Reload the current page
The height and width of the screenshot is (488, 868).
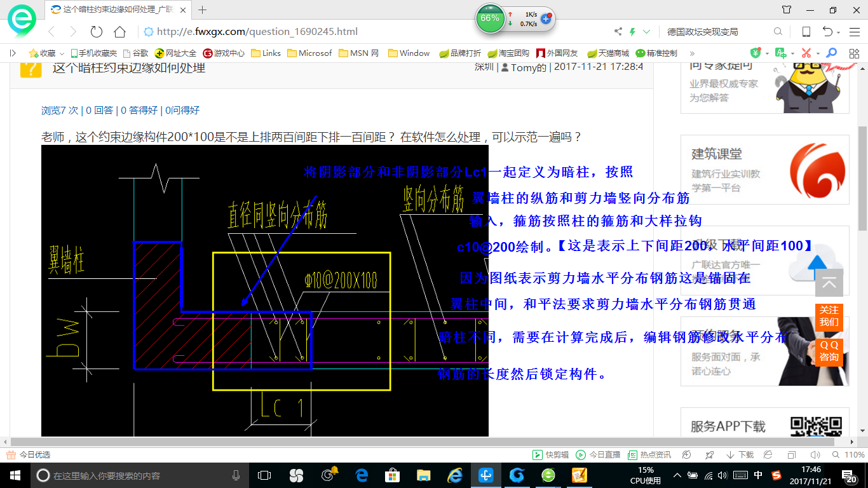pos(97,32)
